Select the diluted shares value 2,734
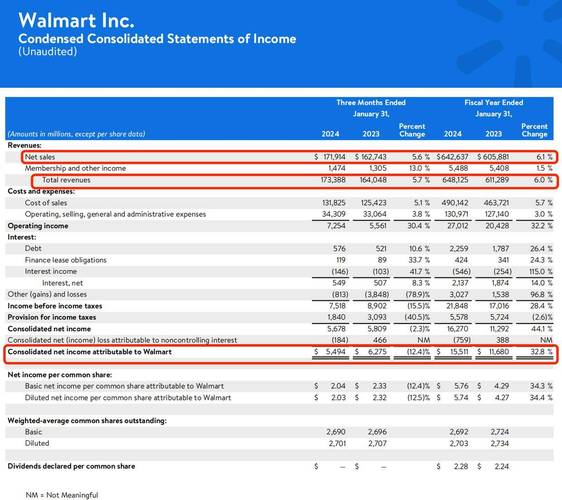The width and height of the screenshot is (562, 500). [500, 443]
